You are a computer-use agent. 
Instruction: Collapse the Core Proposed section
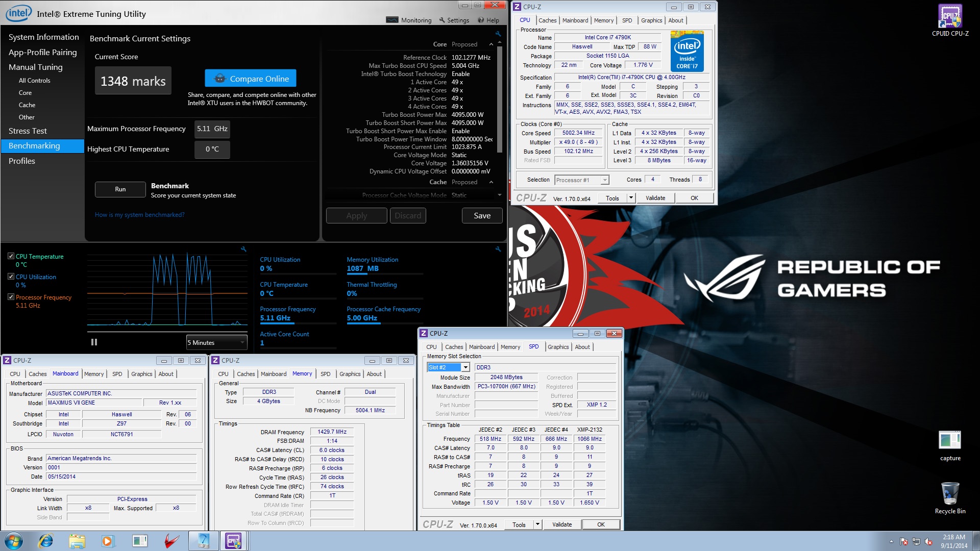(491, 44)
